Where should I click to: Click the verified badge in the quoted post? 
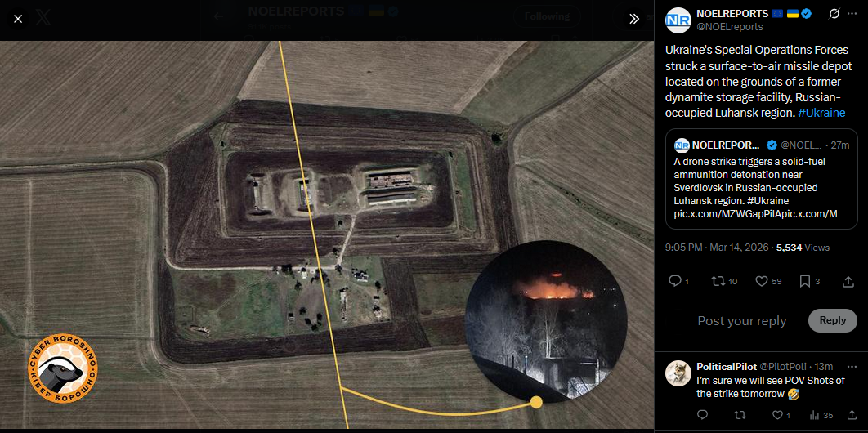[771, 145]
